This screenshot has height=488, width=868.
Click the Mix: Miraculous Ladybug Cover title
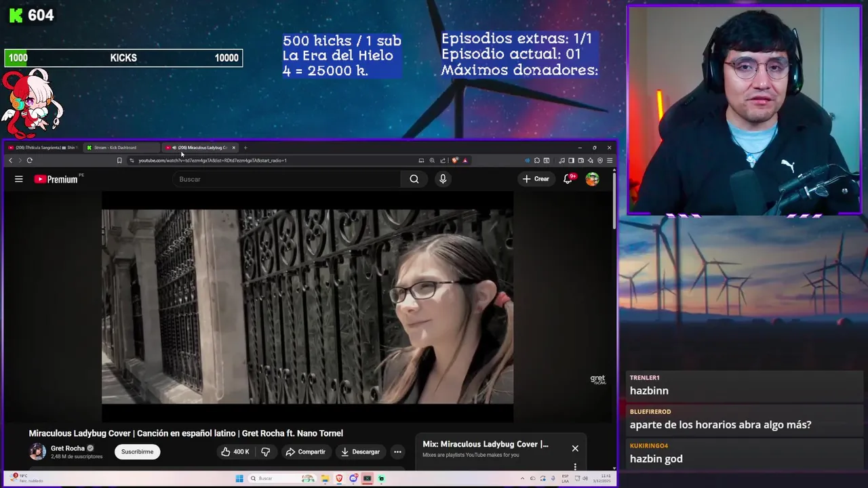[486, 444]
